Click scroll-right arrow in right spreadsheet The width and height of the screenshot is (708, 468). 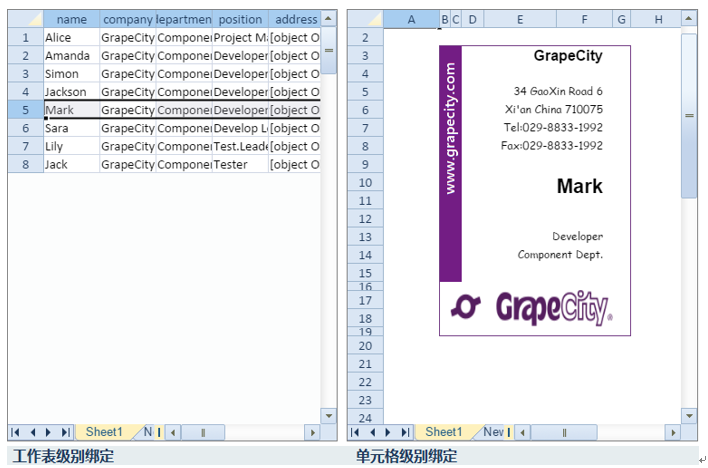(x=673, y=433)
